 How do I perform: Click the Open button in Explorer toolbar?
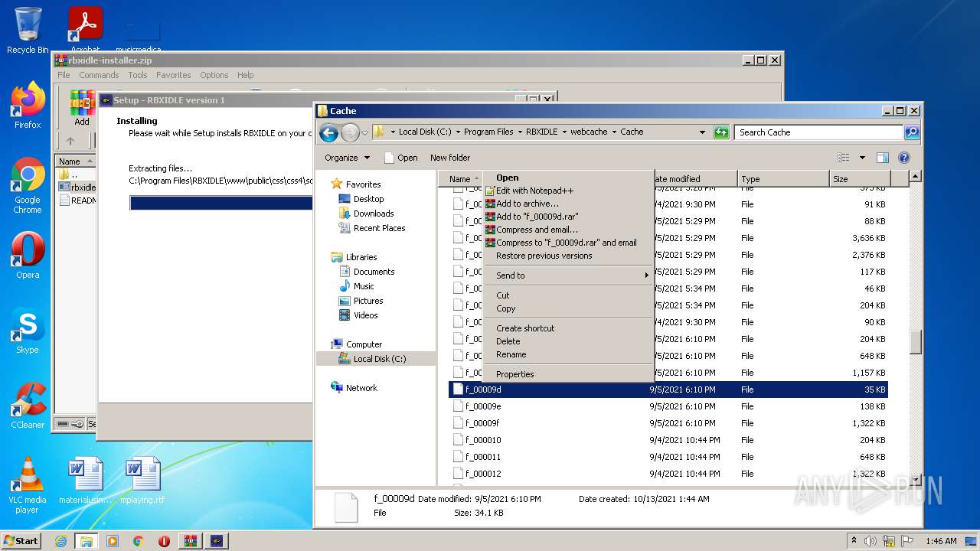[400, 158]
